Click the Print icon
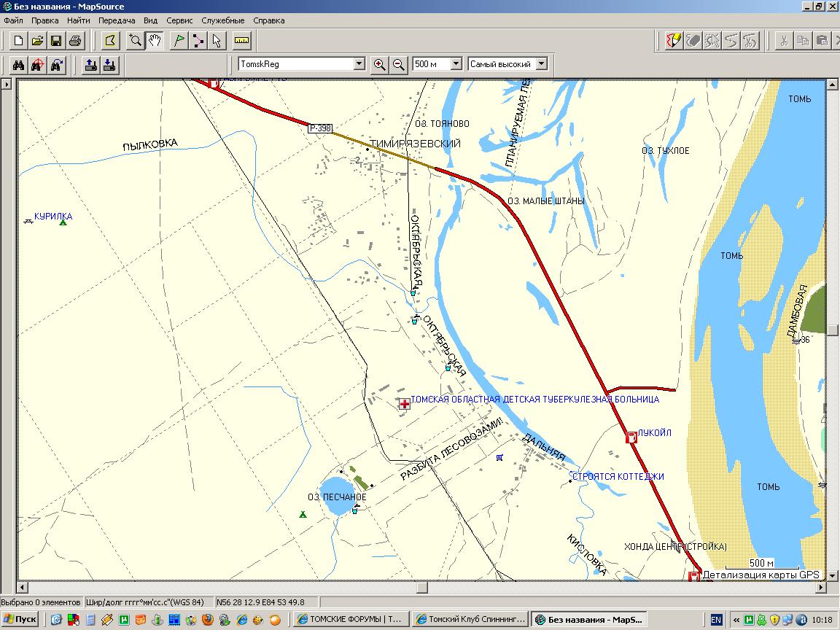The image size is (840, 630). [x=75, y=41]
